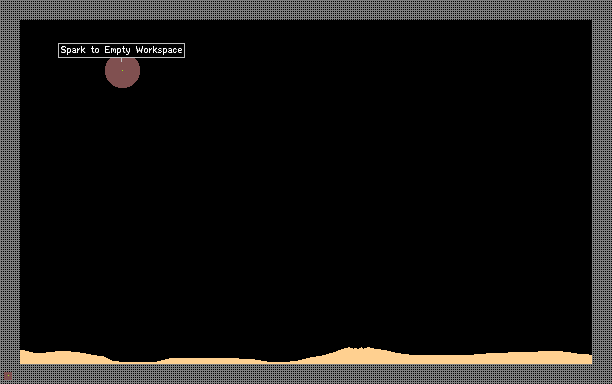The height and width of the screenshot is (384, 612).
Task: Click the word "Workspace" in the tooltip
Action: point(159,50)
